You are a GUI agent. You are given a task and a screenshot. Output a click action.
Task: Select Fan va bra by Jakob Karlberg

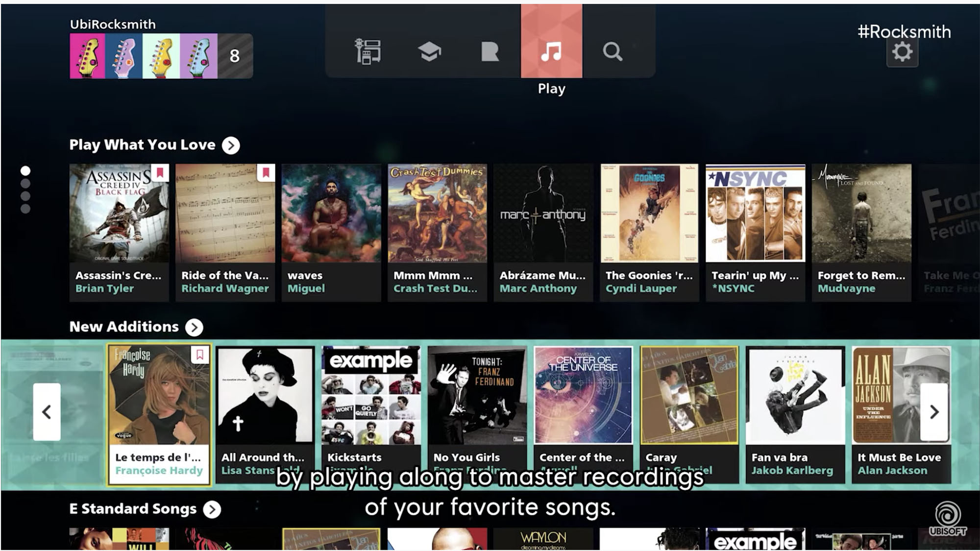click(x=795, y=415)
